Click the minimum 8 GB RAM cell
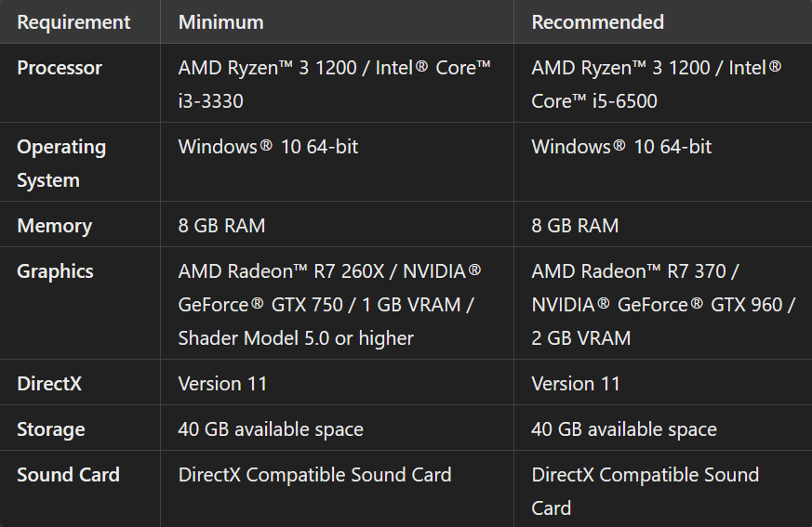 (221, 226)
